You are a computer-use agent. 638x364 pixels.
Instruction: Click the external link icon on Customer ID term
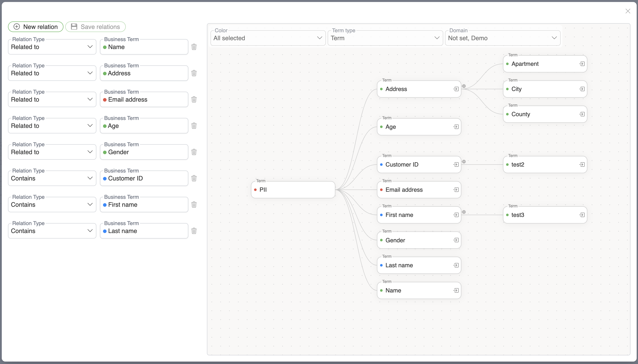(455, 164)
